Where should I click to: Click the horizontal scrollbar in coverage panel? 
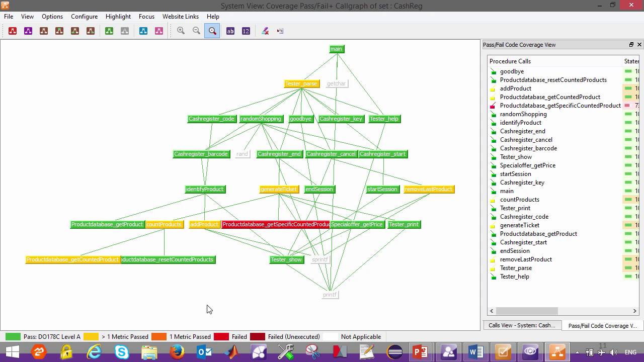coord(563,311)
